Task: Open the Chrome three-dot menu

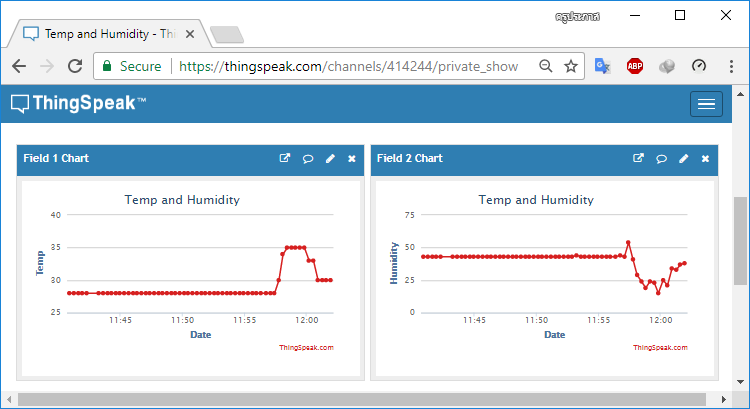Action: point(731,66)
